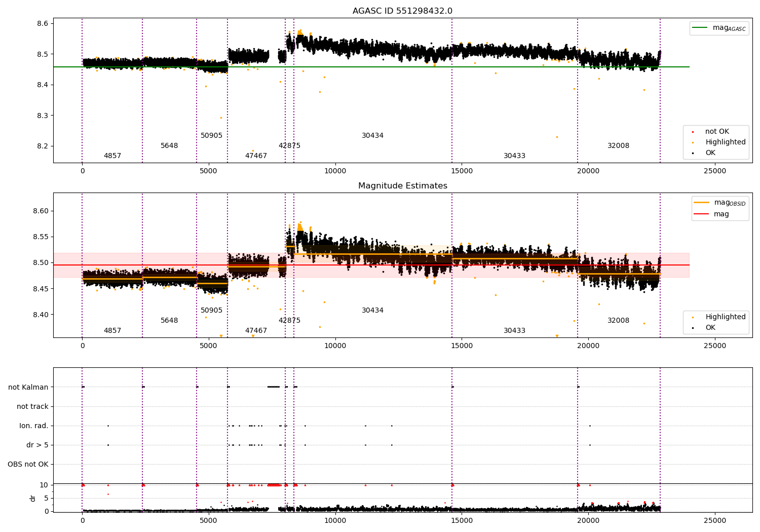Click y-axis tick 8.55 in middle plot

click(x=41, y=237)
